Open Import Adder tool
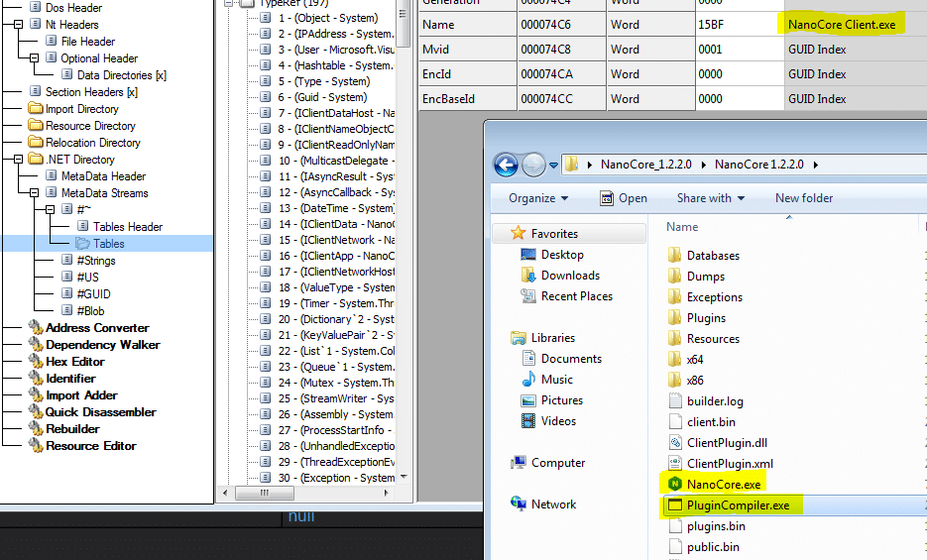927x560 pixels. [x=81, y=395]
